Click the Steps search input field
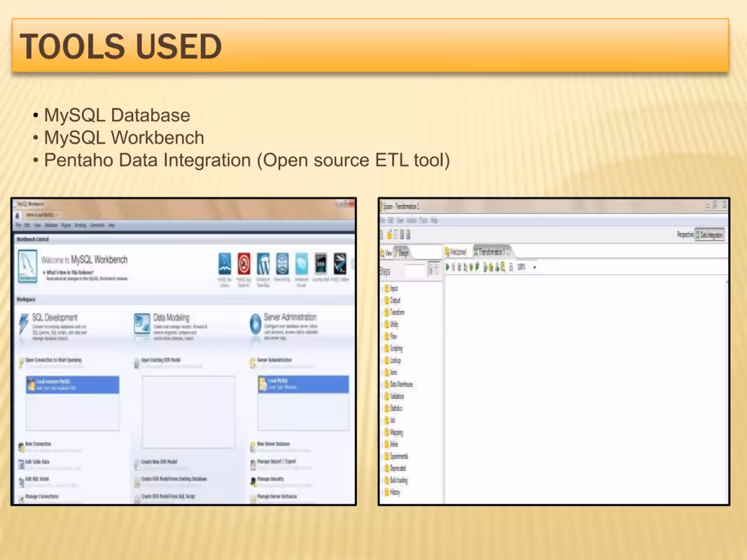This screenshot has width=747, height=560. coord(414,271)
